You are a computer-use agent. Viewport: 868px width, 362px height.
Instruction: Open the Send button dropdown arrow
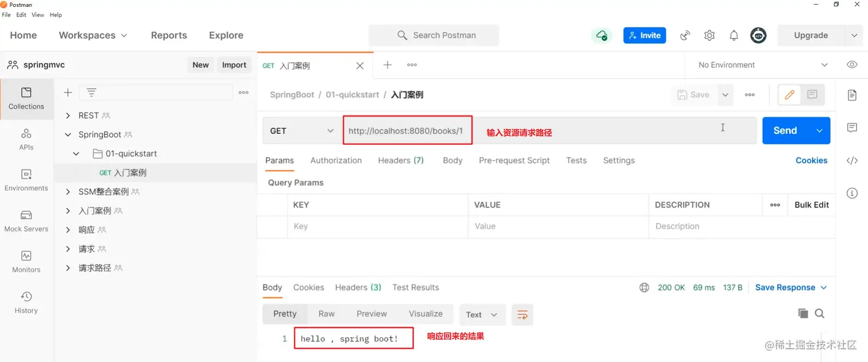coord(819,130)
